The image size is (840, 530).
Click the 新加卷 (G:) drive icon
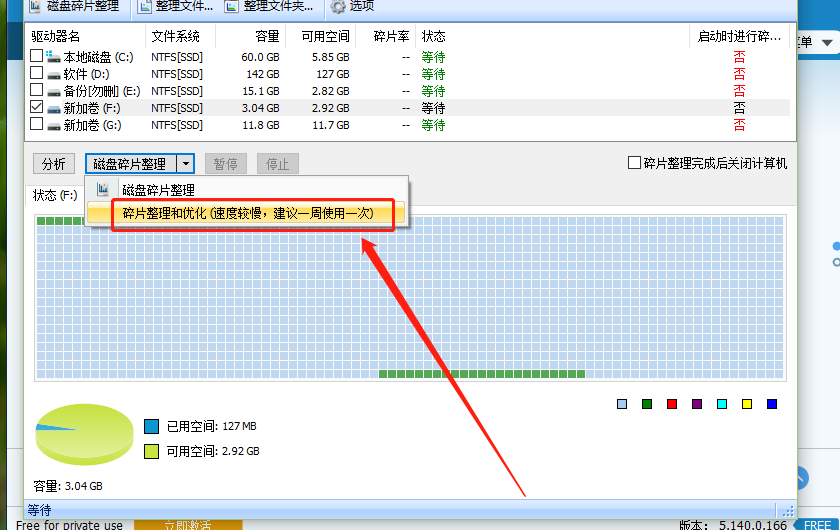click(54, 126)
